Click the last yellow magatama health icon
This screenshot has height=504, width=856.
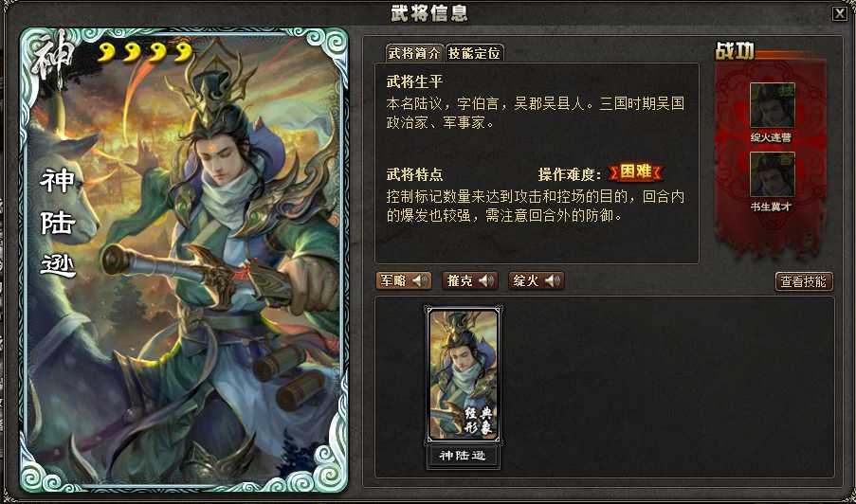click(184, 53)
